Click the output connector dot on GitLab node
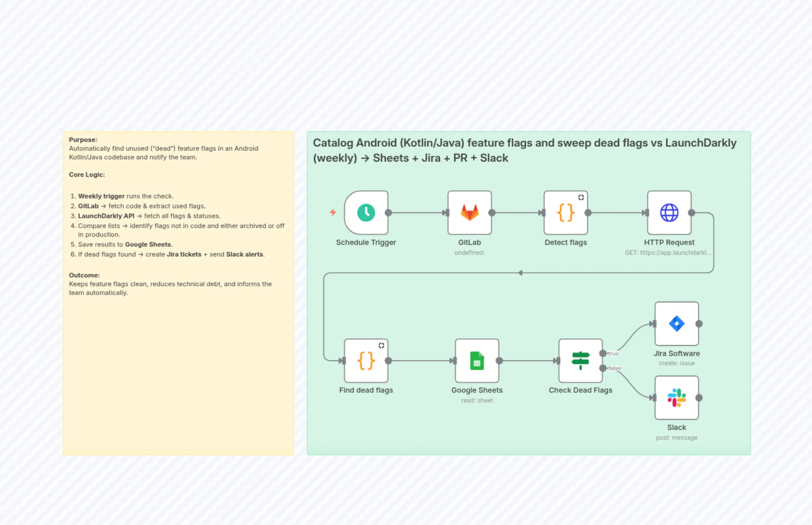 tap(491, 212)
